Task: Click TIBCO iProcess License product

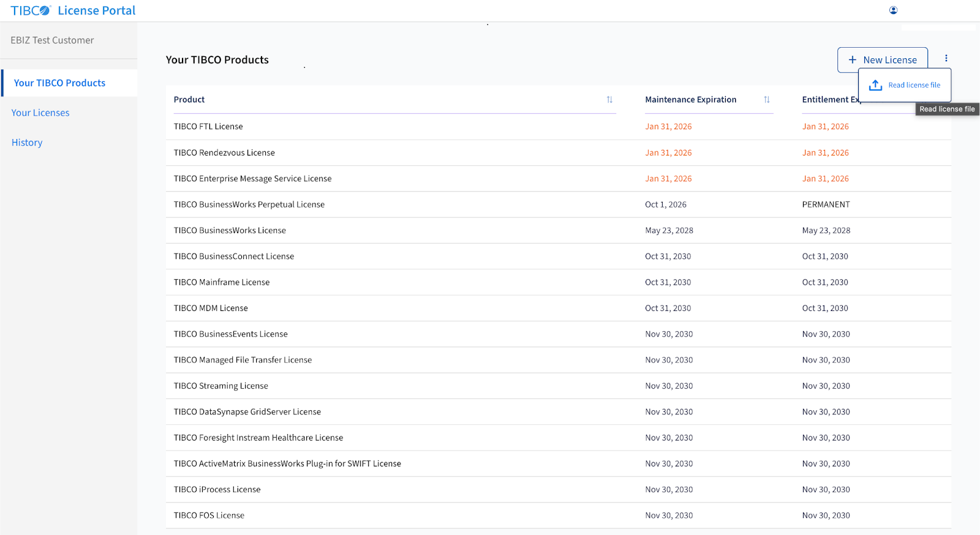Action: pyautogui.click(x=217, y=490)
